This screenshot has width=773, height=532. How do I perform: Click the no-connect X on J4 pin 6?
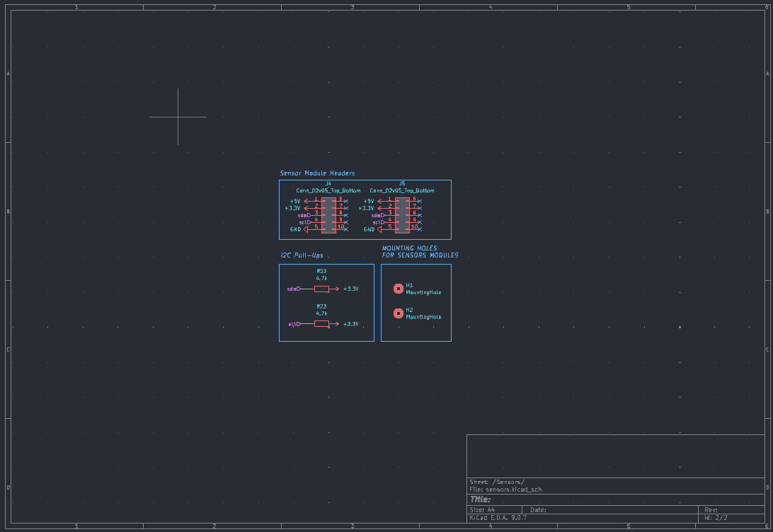pyautogui.click(x=346, y=201)
